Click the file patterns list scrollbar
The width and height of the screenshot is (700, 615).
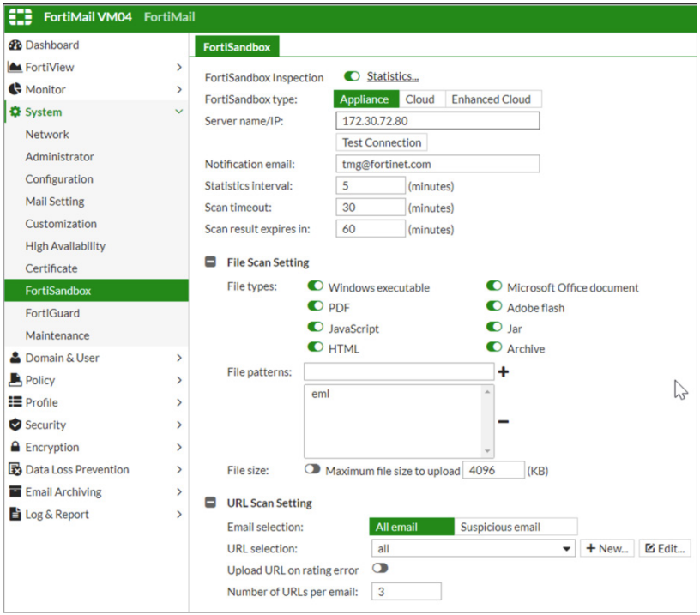(487, 421)
